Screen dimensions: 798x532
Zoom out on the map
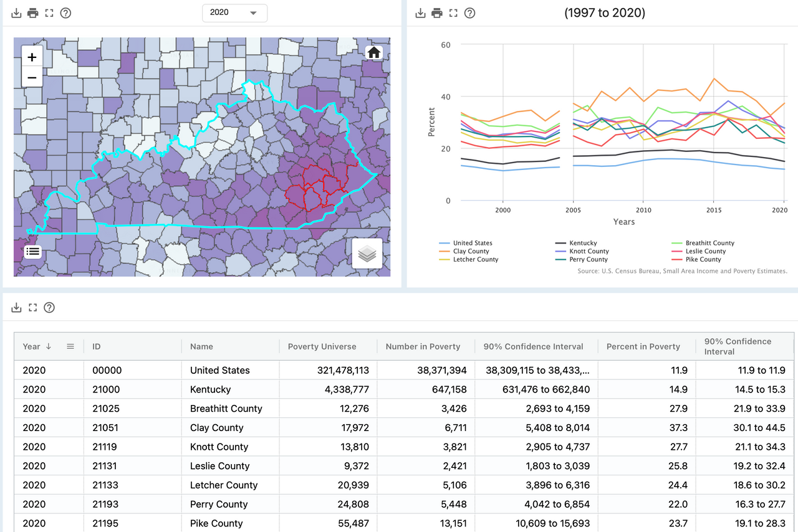coord(32,78)
